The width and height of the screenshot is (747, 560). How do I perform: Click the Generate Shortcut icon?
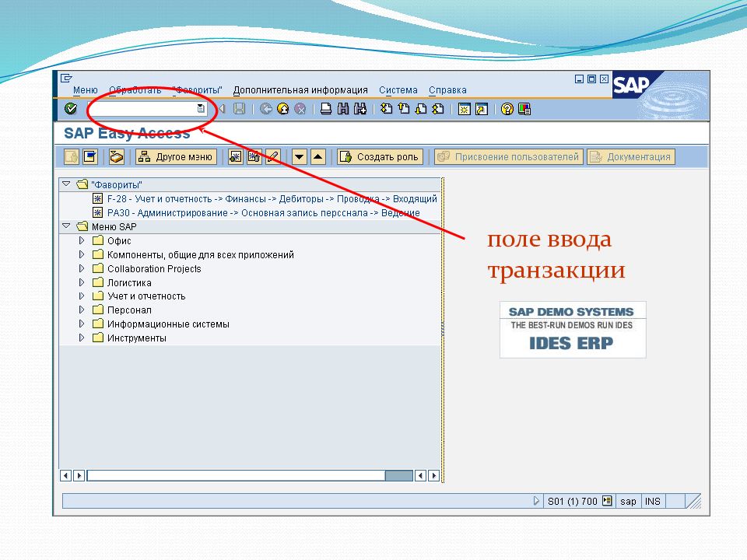point(482,109)
